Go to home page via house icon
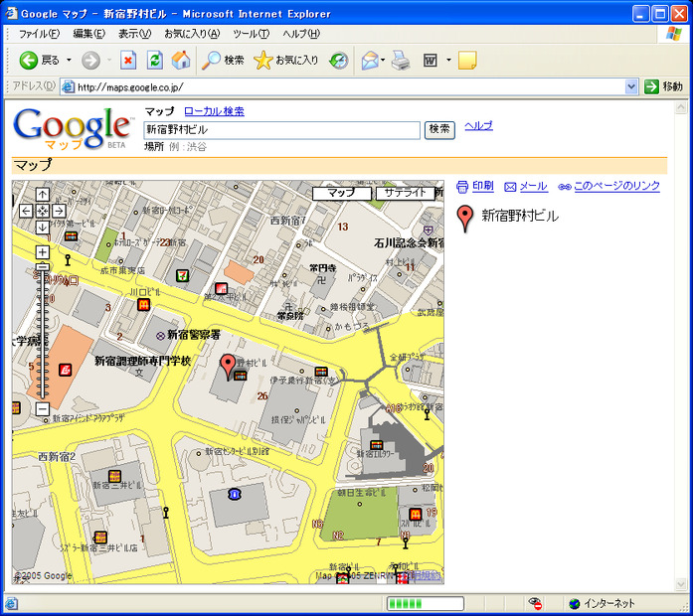Viewport: 693px width, 616px height. pyautogui.click(x=181, y=60)
